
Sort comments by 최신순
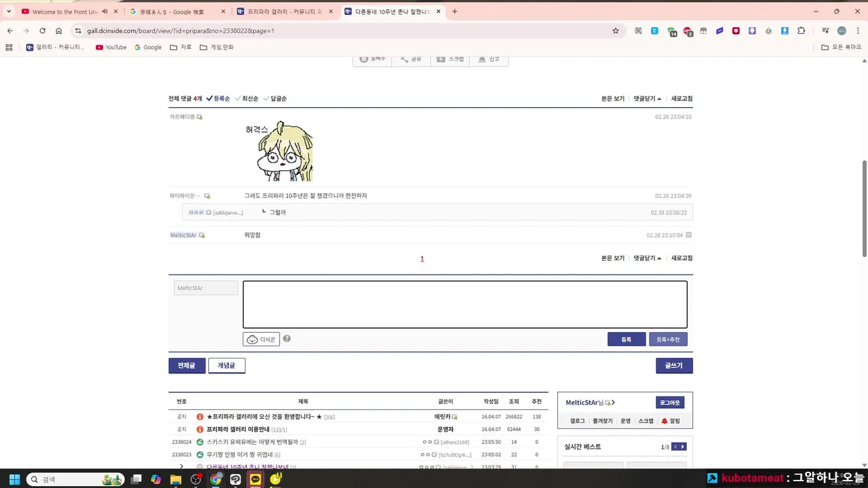[x=247, y=98]
